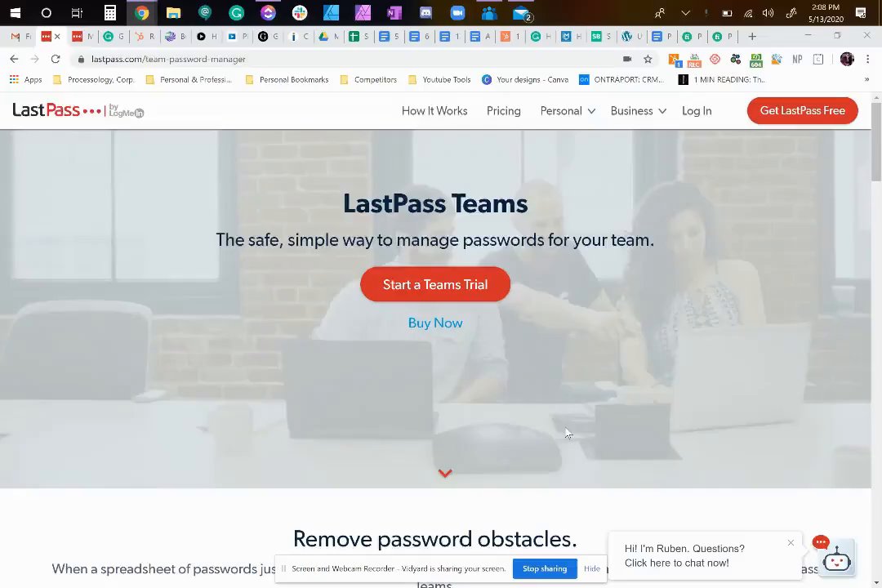Open the Apps grid in the bookmarks bar
This screenshot has height=588, width=882.
26,80
